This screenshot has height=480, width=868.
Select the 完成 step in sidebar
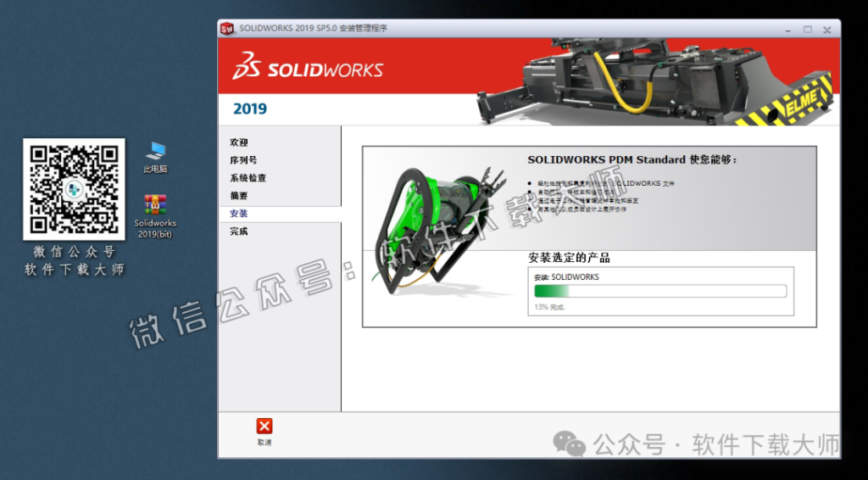(x=239, y=232)
